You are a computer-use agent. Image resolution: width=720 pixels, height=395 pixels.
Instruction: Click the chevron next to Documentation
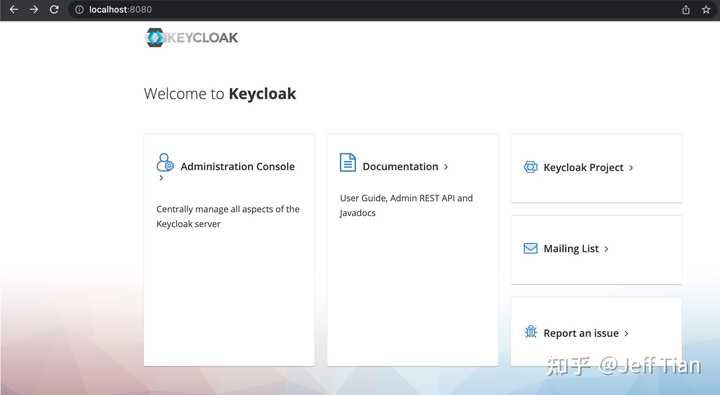[446, 167]
